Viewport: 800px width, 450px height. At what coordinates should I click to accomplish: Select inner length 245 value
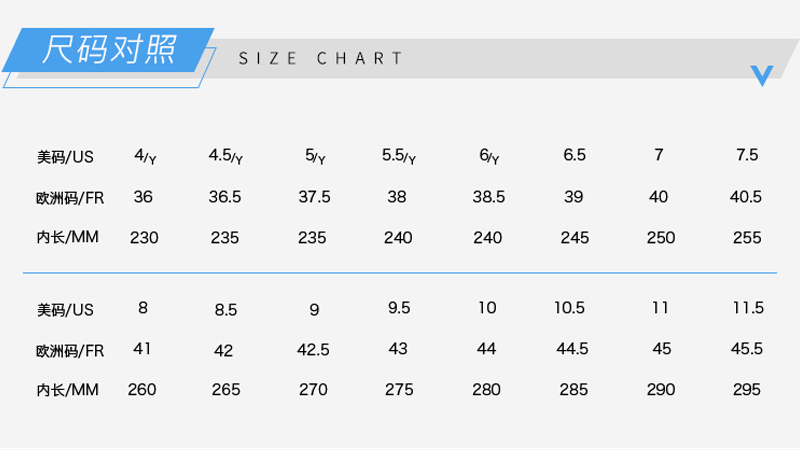pos(574,238)
